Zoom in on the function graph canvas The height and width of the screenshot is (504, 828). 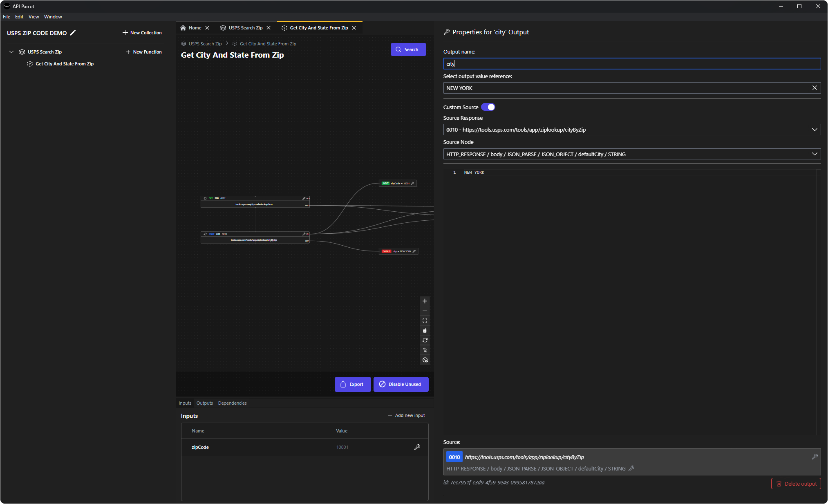(x=425, y=301)
